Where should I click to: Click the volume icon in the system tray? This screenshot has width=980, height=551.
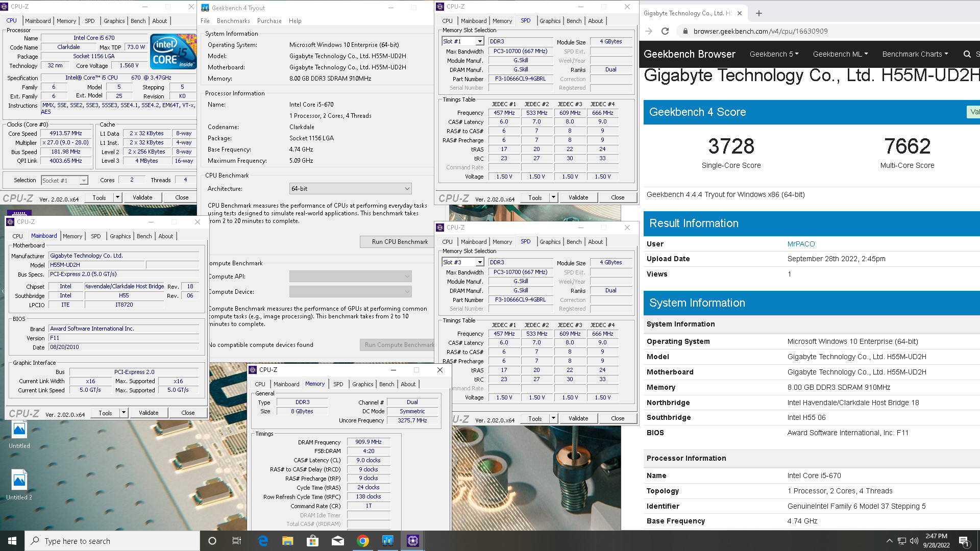[x=914, y=541]
